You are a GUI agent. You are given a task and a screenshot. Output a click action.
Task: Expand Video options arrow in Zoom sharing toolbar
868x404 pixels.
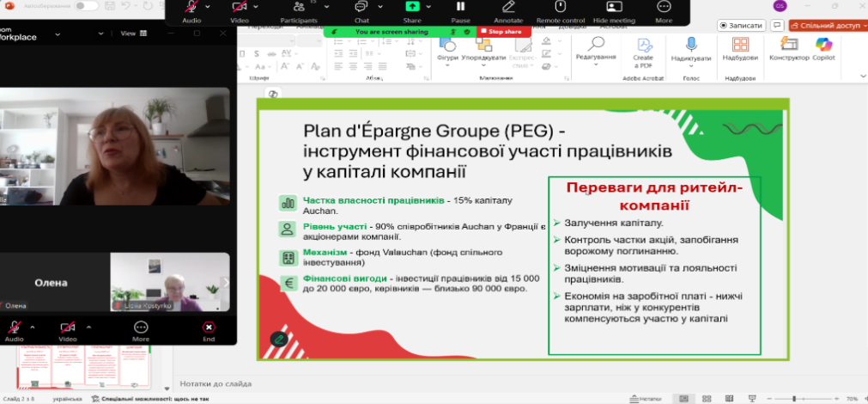256,7
